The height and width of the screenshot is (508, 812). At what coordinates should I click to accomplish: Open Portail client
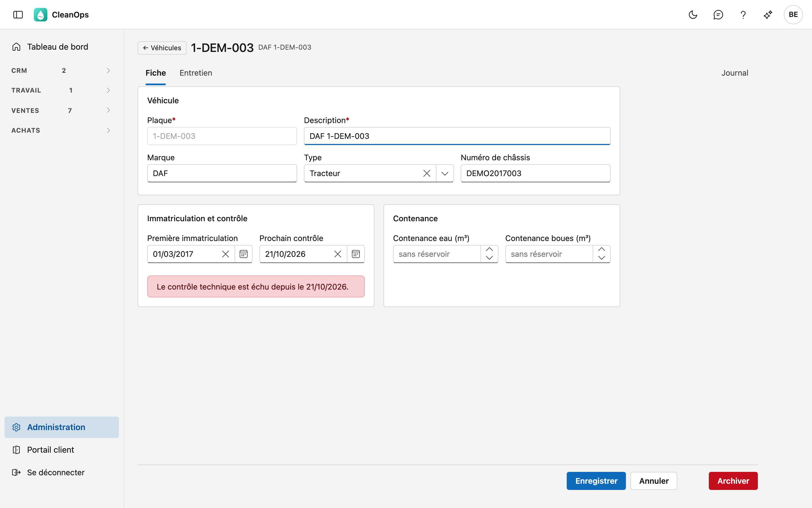[62, 450]
